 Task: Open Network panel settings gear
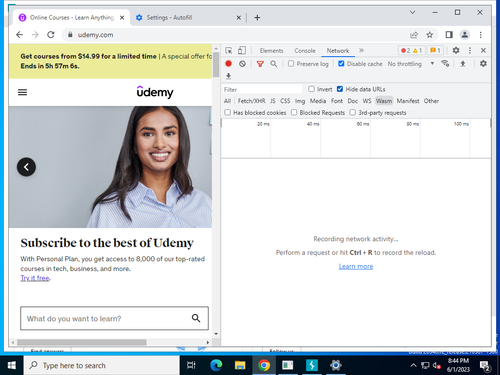coord(483,63)
